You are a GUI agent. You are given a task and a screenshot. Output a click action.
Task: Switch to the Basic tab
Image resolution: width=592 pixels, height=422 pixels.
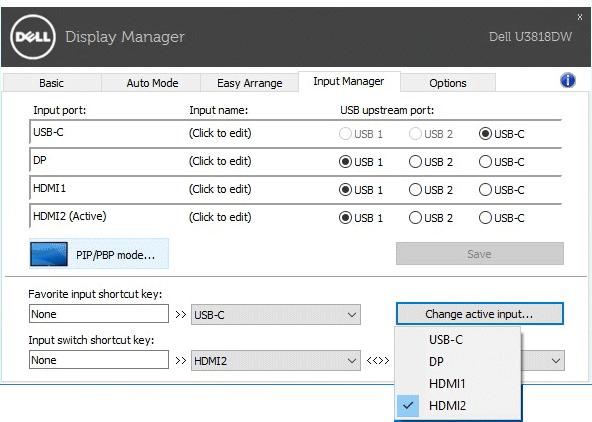pos(52,83)
